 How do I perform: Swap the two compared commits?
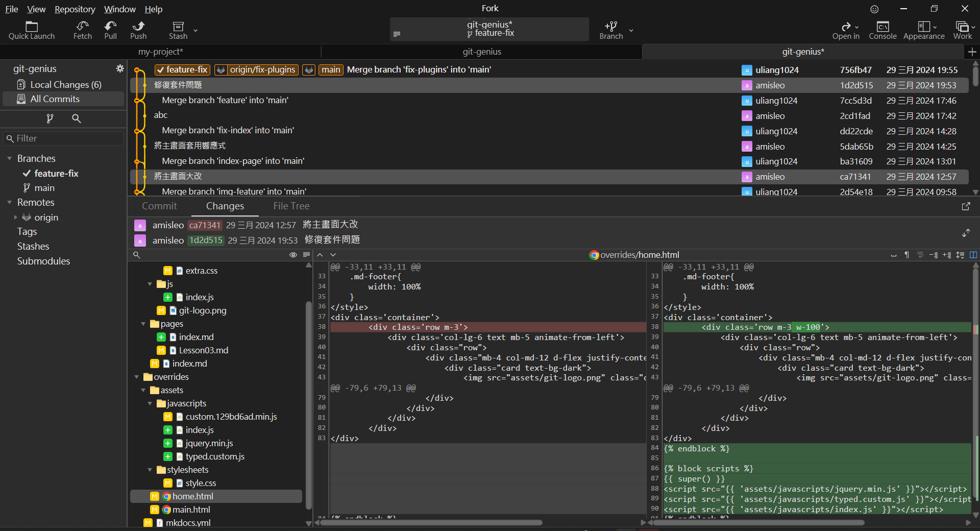coord(966,233)
